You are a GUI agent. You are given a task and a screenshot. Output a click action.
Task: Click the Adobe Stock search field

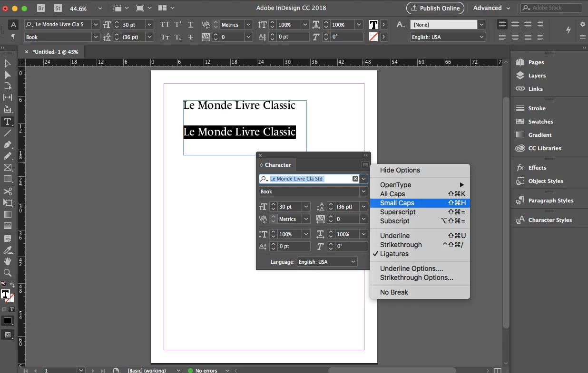[552, 8]
